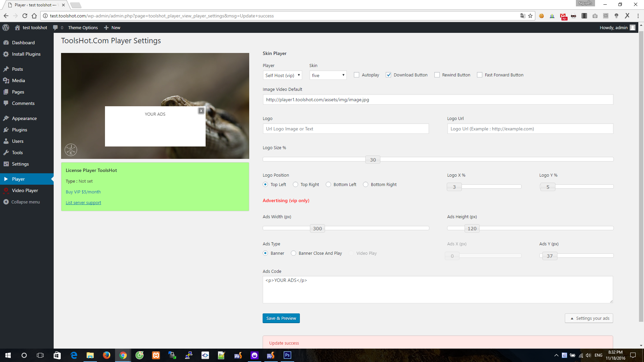Image resolution: width=644 pixels, height=362 pixels.
Task: Open Firefox from the taskbar
Action: click(x=107, y=355)
